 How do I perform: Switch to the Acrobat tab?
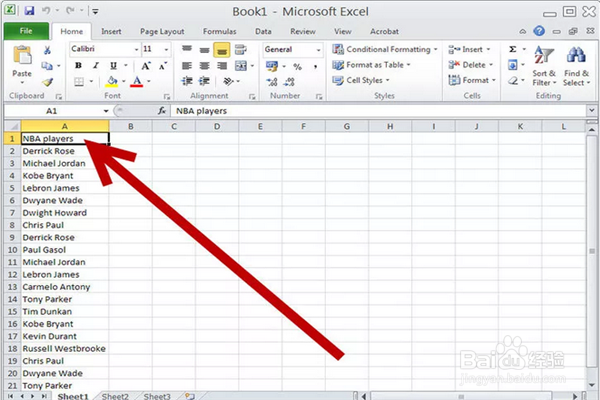click(384, 32)
